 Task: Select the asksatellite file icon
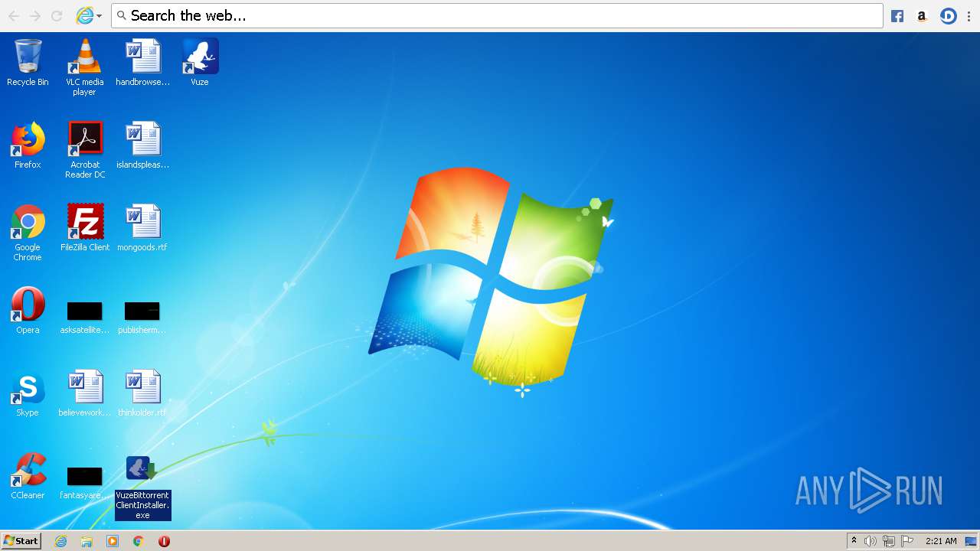[84, 317]
